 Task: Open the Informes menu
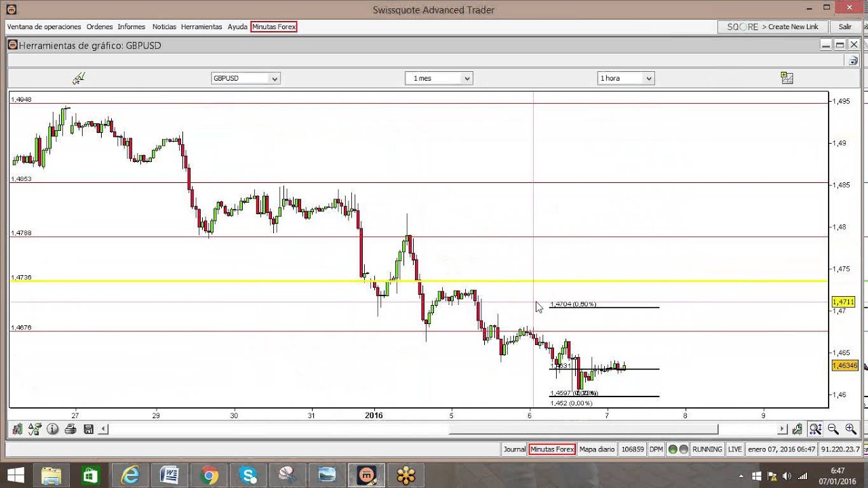pyautogui.click(x=132, y=26)
